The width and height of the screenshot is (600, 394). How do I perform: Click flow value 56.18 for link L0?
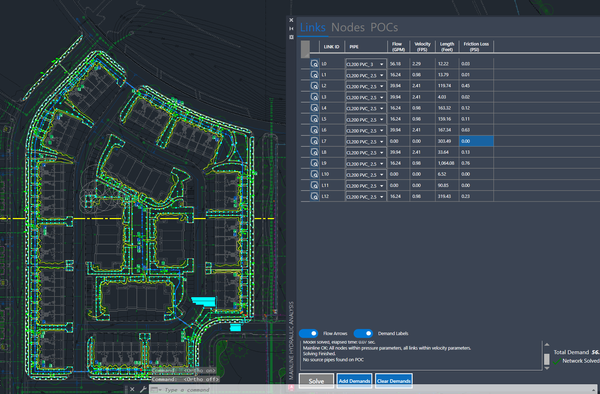395,64
